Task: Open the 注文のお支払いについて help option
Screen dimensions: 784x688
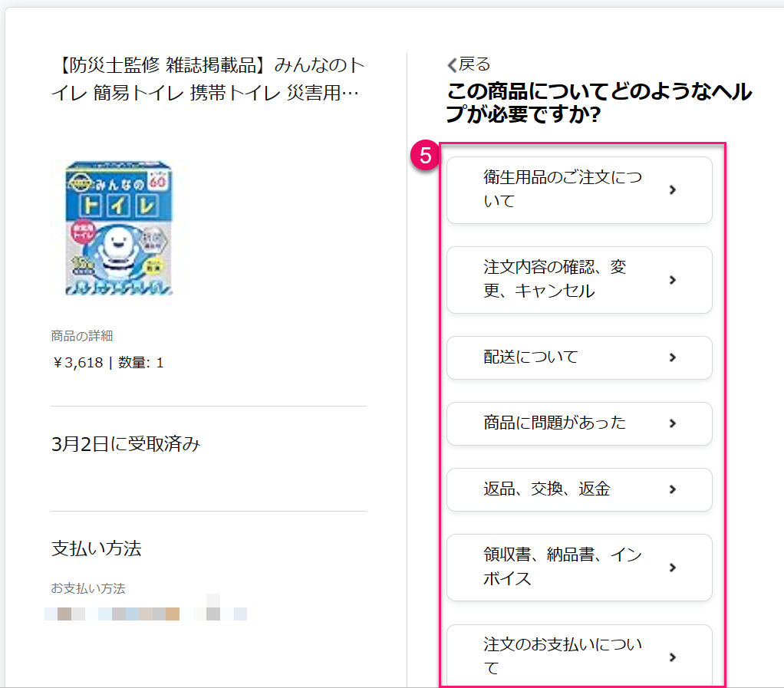Action: [563, 656]
